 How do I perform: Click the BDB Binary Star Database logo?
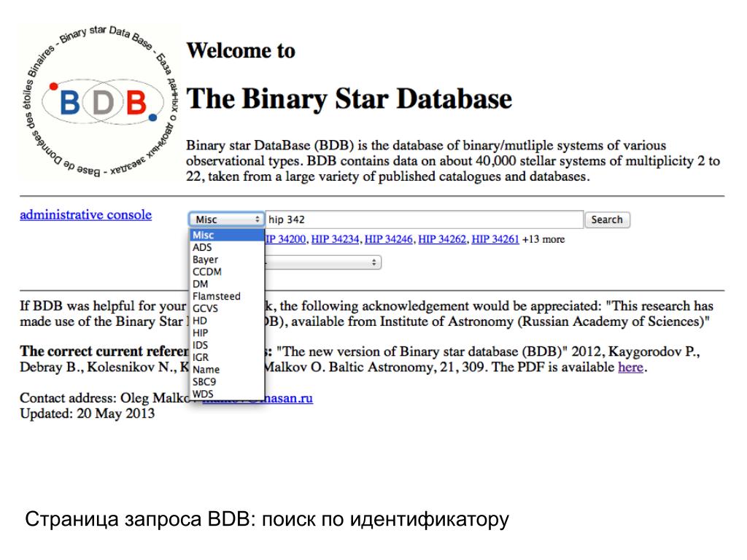click(99, 101)
